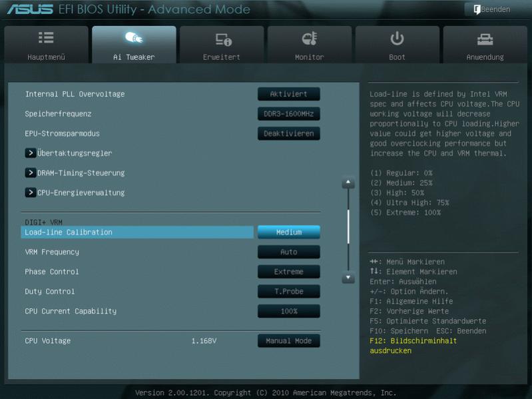Select the CPU Voltage label
This screenshot has height=399, width=532.
pos(47,340)
